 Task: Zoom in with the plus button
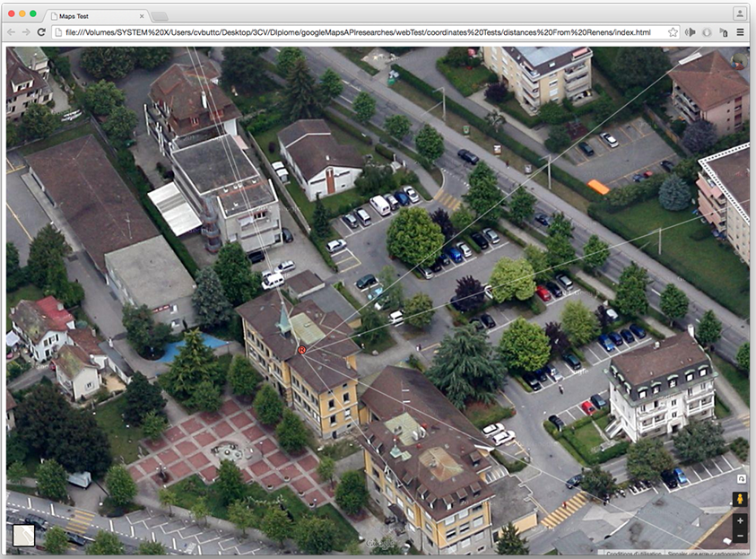[740, 521]
